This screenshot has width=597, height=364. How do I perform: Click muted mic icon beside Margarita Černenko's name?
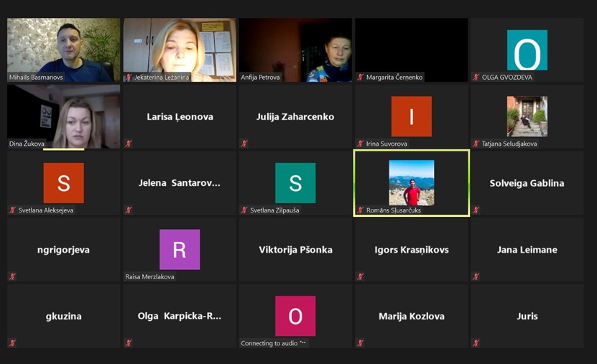click(361, 77)
